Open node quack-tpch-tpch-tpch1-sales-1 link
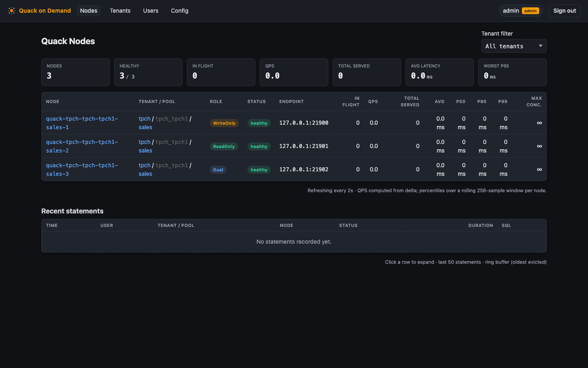Image resolution: width=588 pixels, height=368 pixels. [x=82, y=123]
